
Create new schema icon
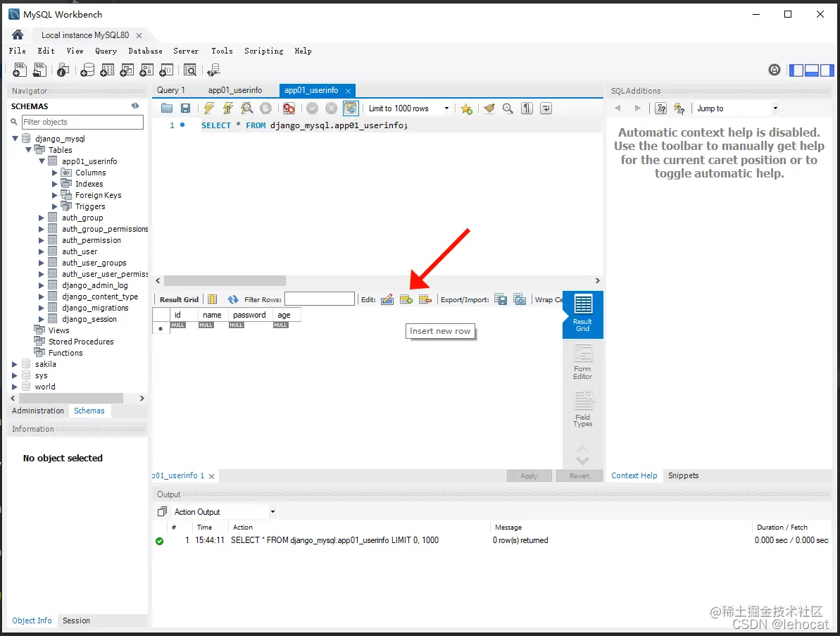[x=87, y=70]
